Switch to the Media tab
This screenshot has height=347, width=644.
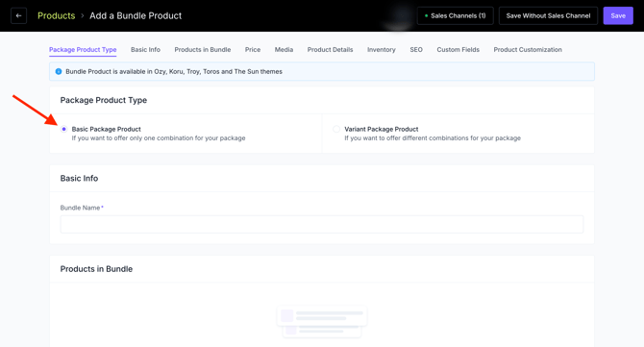[x=284, y=50]
